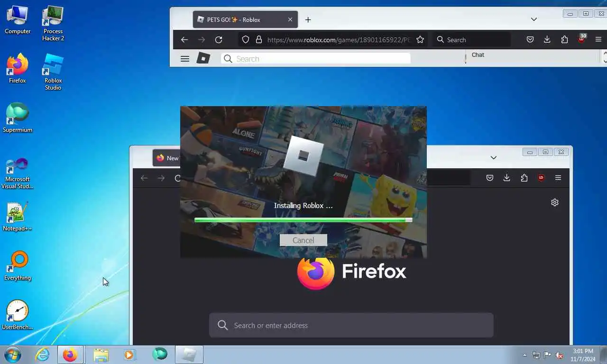Go back in the Roblox Firefox window
Screen dimensions: 607x364
pos(184,40)
